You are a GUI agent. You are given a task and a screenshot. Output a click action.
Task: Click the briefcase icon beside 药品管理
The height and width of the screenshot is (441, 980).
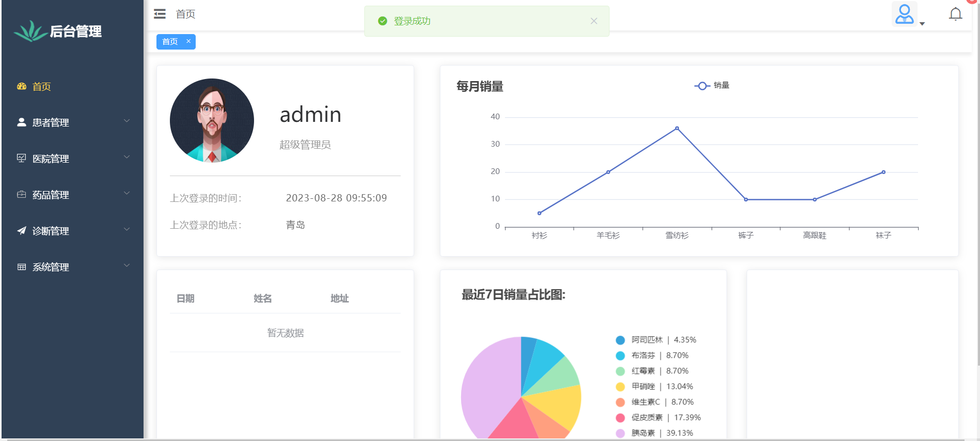[x=22, y=195]
